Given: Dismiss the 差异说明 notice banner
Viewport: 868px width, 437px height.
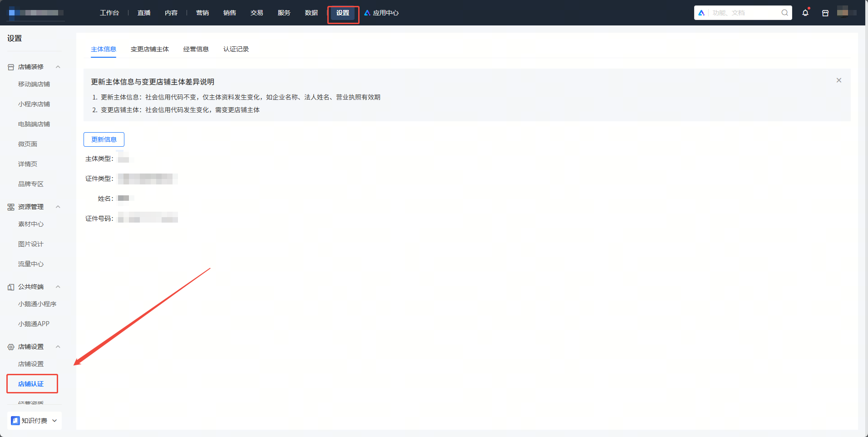Looking at the screenshot, I should point(839,80).
